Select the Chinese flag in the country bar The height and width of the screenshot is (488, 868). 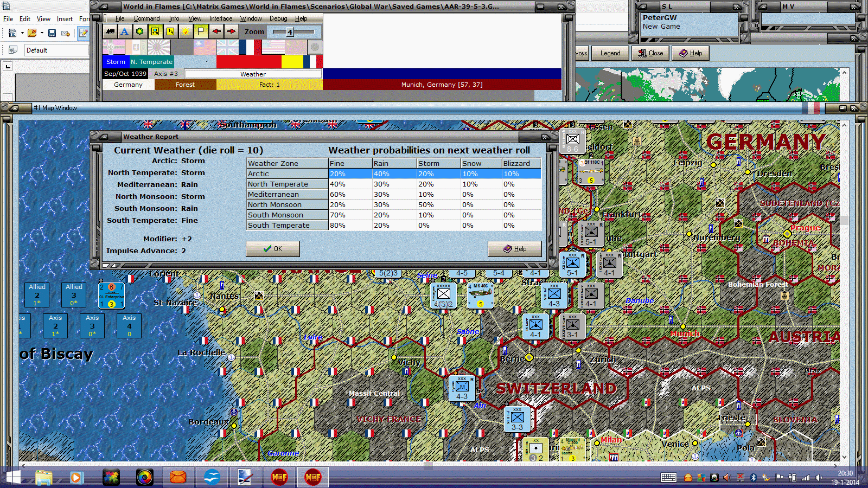tap(205, 47)
